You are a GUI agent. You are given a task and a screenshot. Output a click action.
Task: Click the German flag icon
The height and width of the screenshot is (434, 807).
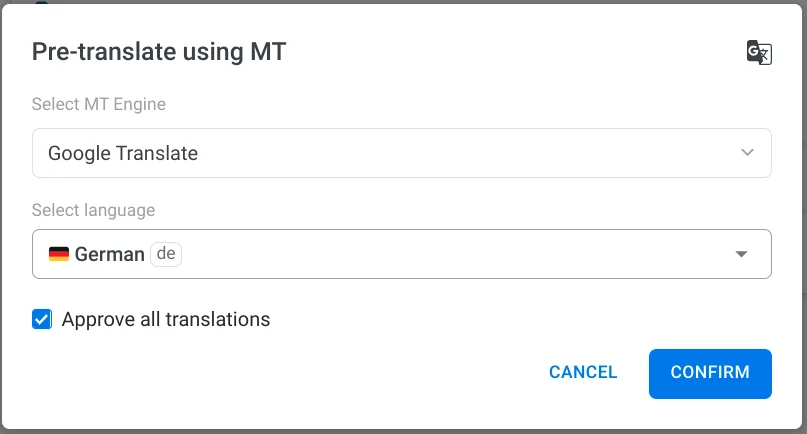coord(59,254)
